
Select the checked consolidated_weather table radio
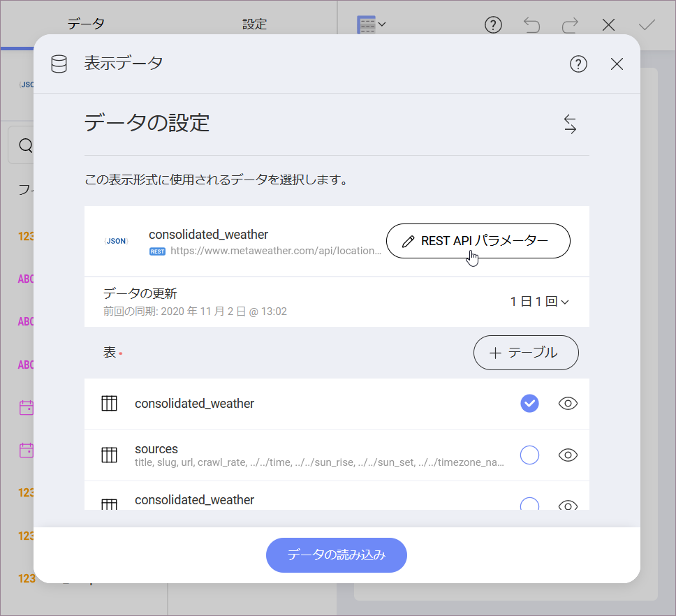pyautogui.click(x=529, y=404)
